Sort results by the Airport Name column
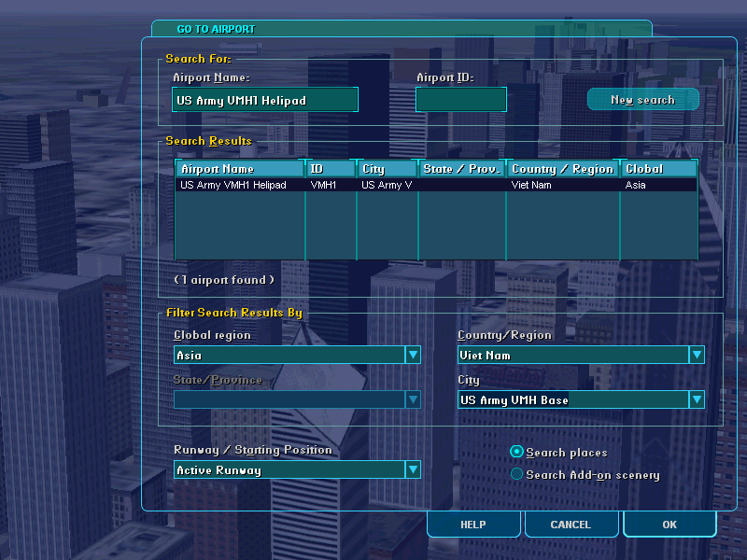 coord(239,168)
